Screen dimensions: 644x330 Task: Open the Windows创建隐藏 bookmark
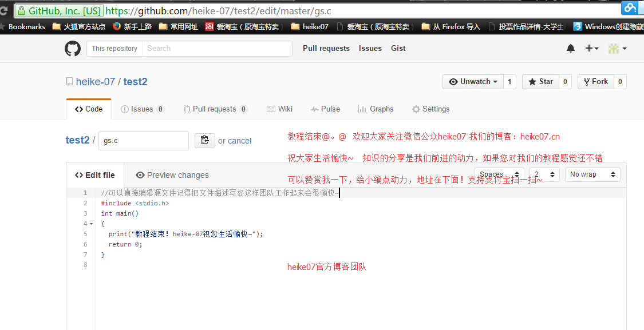coord(609,27)
